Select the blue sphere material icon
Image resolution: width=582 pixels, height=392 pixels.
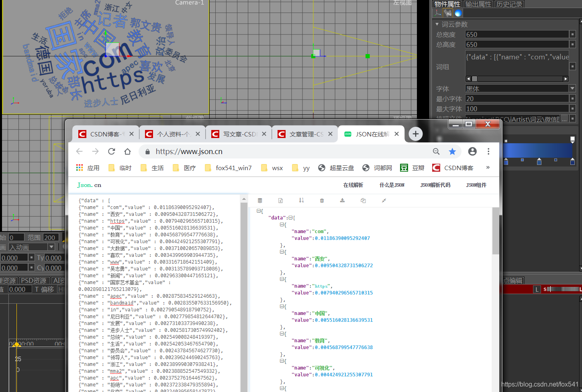(x=458, y=13)
